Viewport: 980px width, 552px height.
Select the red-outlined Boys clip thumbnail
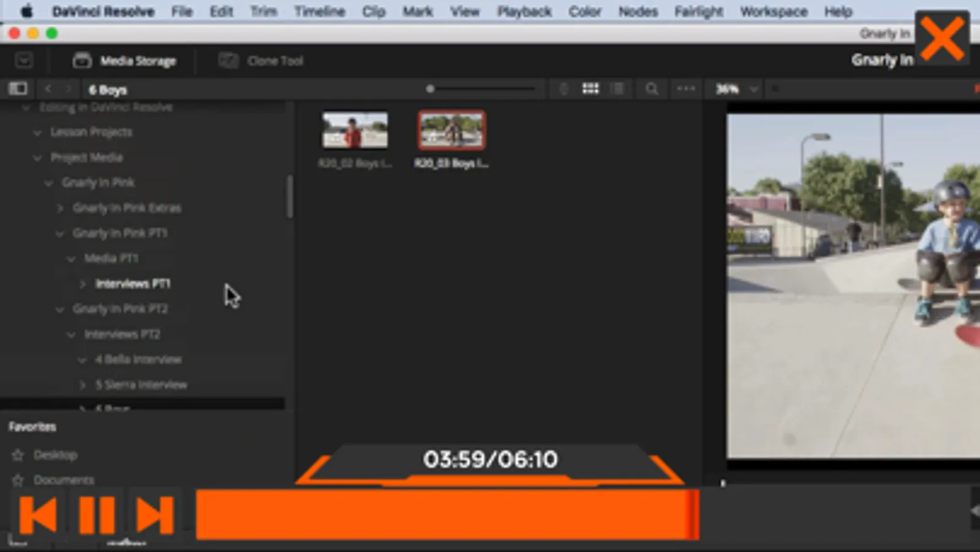[x=452, y=130]
